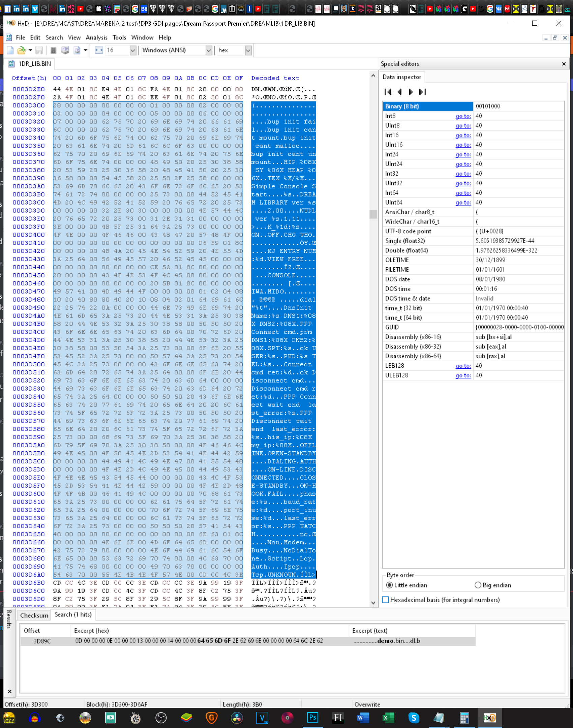This screenshot has height=728, width=573.
Task: Enable Hexadecimal basis for integral numbers checkbox
Action: tap(386, 600)
